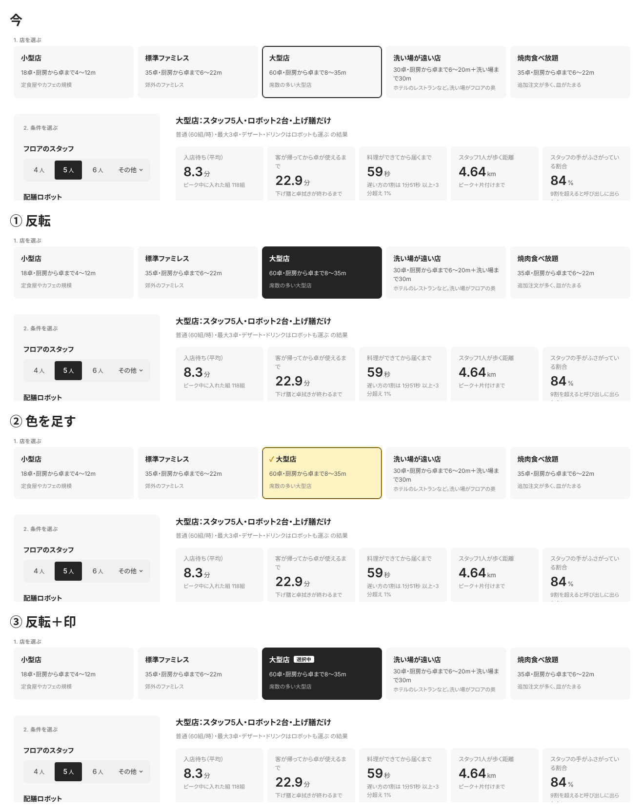Viewport: 644px width, 812px height.
Task: Set staff to 6人 under ① 反転
Action: (x=98, y=370)
